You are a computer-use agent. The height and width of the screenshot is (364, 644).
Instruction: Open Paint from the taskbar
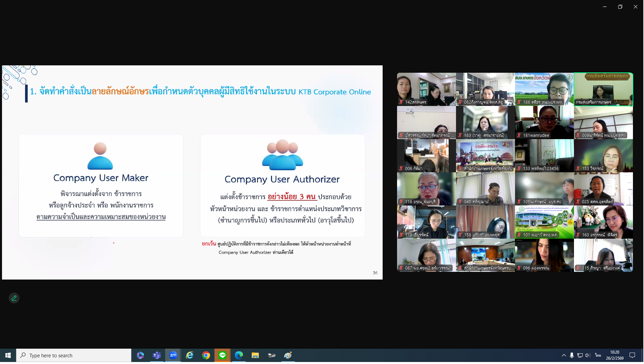pyautogui.click(x=288, y=355)
